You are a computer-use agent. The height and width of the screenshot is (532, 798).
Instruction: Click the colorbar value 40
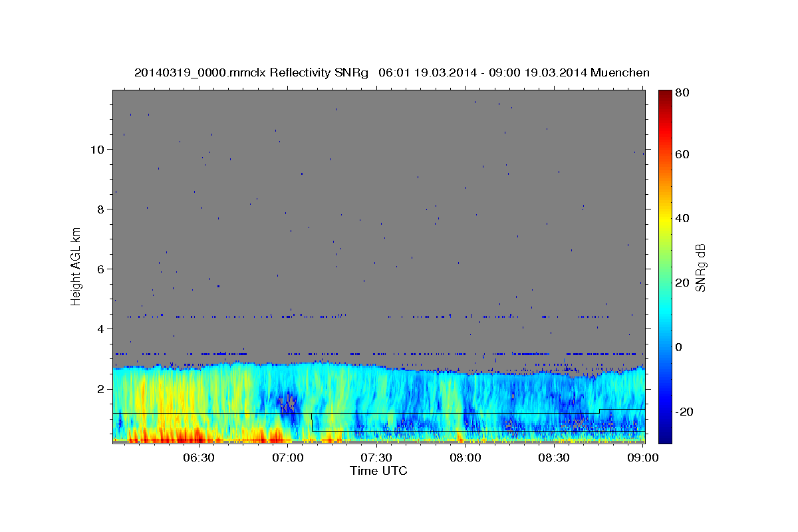click(683, 218)
